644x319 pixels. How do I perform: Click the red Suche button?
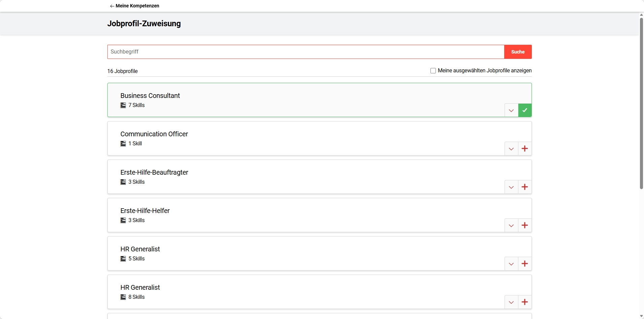(518, 52)
